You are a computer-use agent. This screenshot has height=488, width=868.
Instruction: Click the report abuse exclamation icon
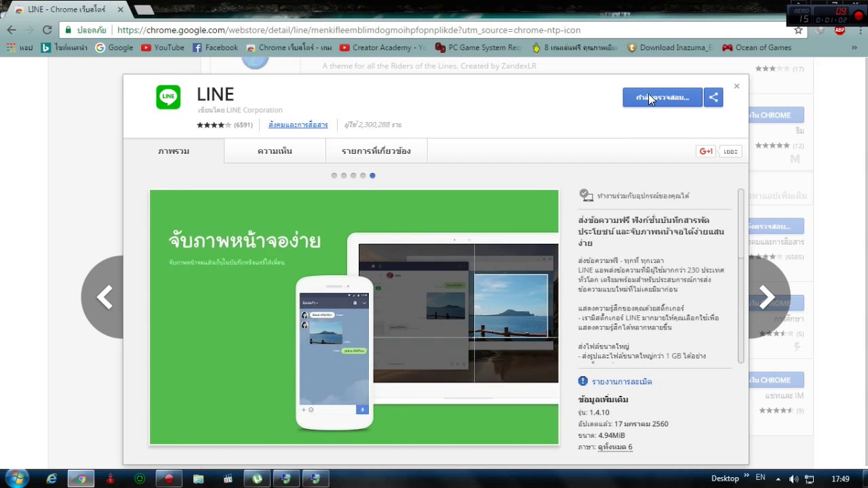coord(583,381)
